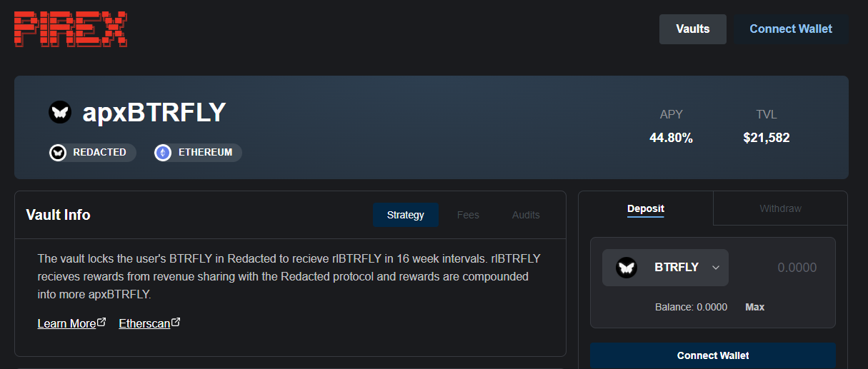Open the Learn More link
The width and height of the screenshot is (868, 369).
(x=66, y=323)
